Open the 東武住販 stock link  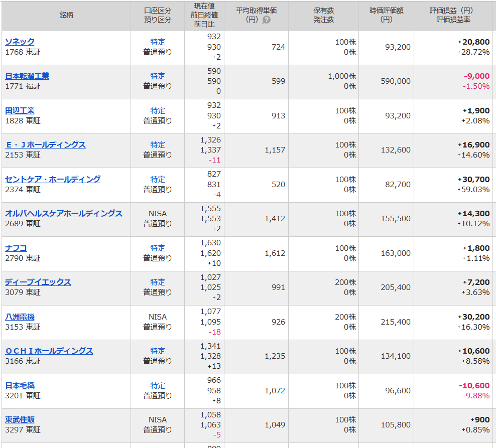tap(20, 419)
